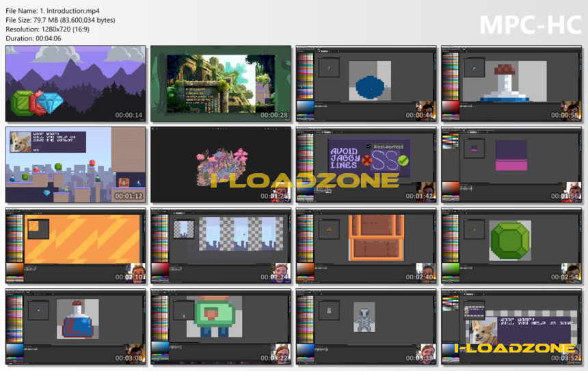
Task: Select the grey alien sprite frame at 00:03:38
Action: pyautogui.click(x=366, y=327)
